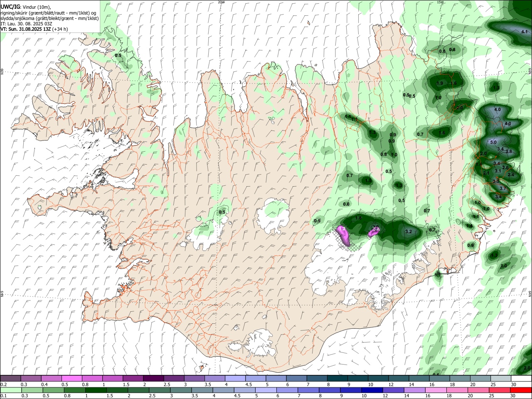Click the '0.1' rain-scale legend label

(x=3, y=396)
